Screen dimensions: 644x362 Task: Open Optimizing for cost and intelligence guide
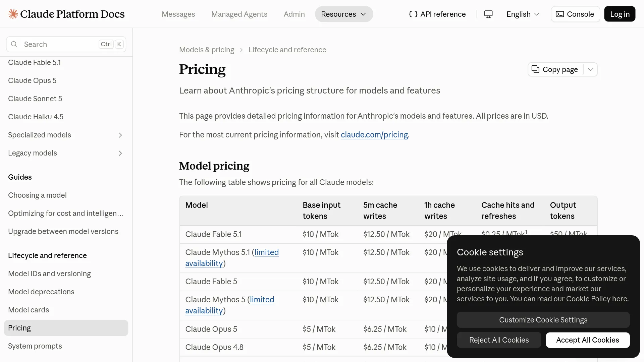click(x=66, y=213)
